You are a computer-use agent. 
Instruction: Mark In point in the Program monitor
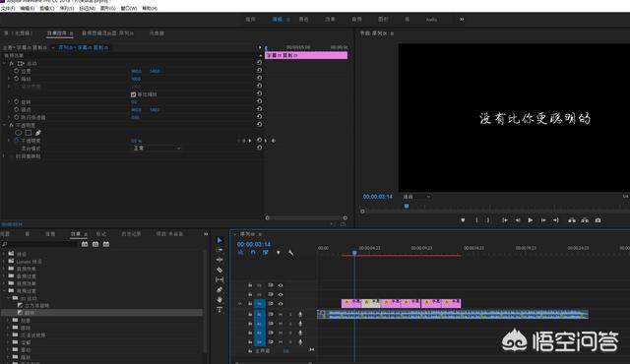pos(476,220)
